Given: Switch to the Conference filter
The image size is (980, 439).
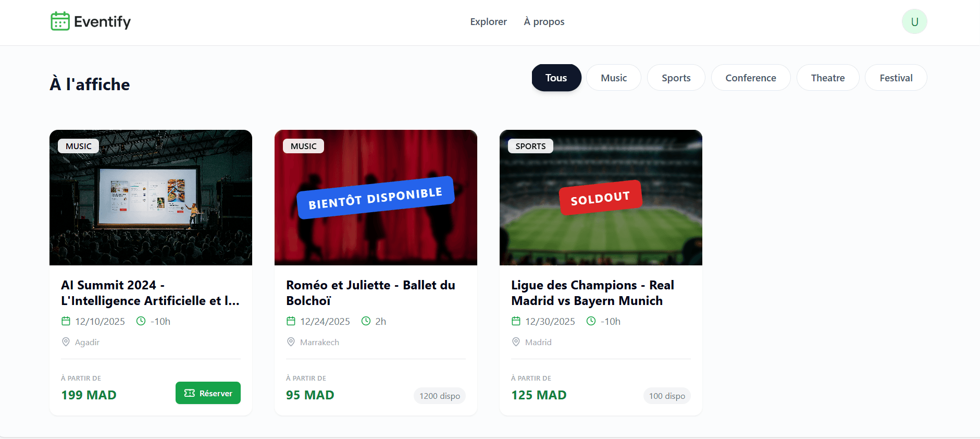Looking at the screenshot, I should pyautogui.click(x=751, y=77).
